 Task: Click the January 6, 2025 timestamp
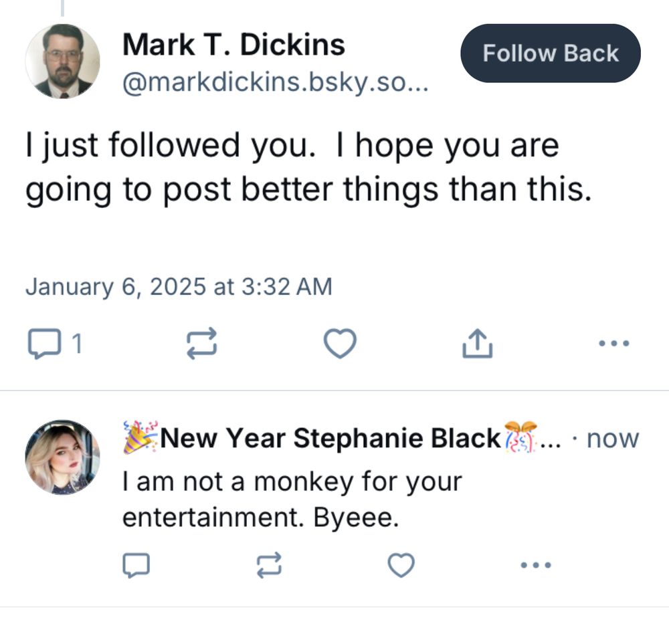(x=179, y=287)
